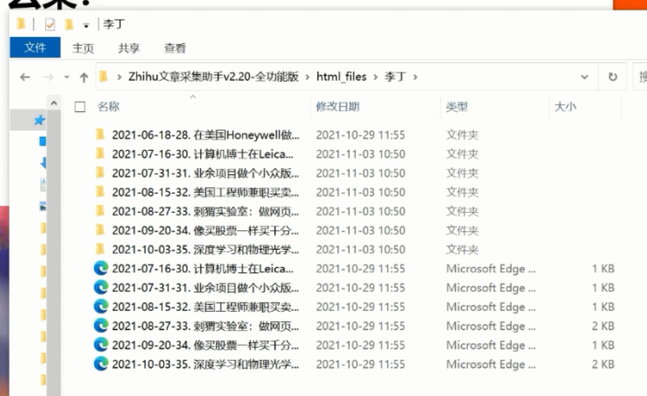This screenshot has width=647, height=396.
Task: Click the quick access new folder icon
Action: (69, 24)
